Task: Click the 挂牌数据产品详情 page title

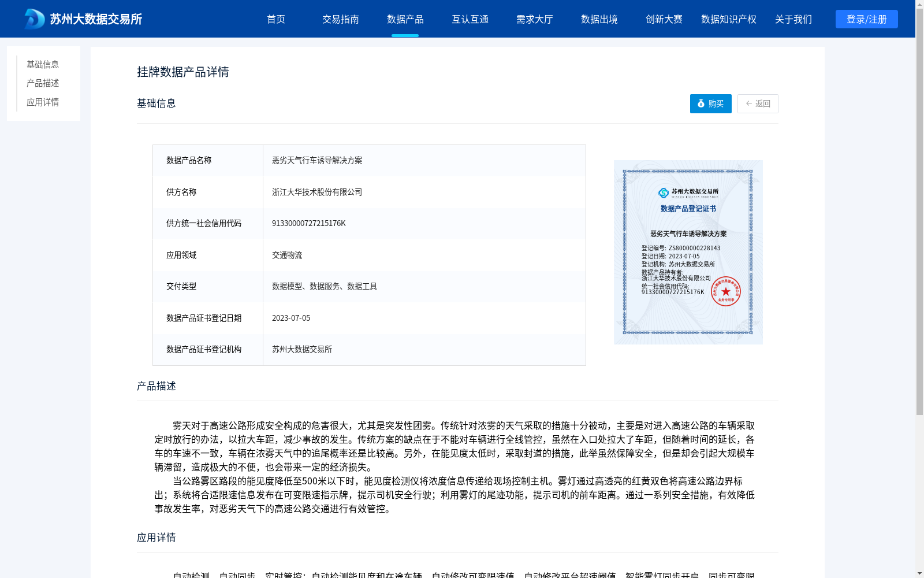Action: [183, 72]
